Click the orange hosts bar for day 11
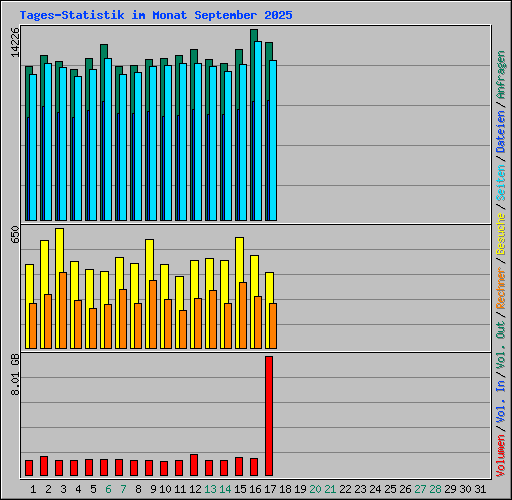Viewport: 512px width, 500px height. pyautogui.click(x=183, y=329)
